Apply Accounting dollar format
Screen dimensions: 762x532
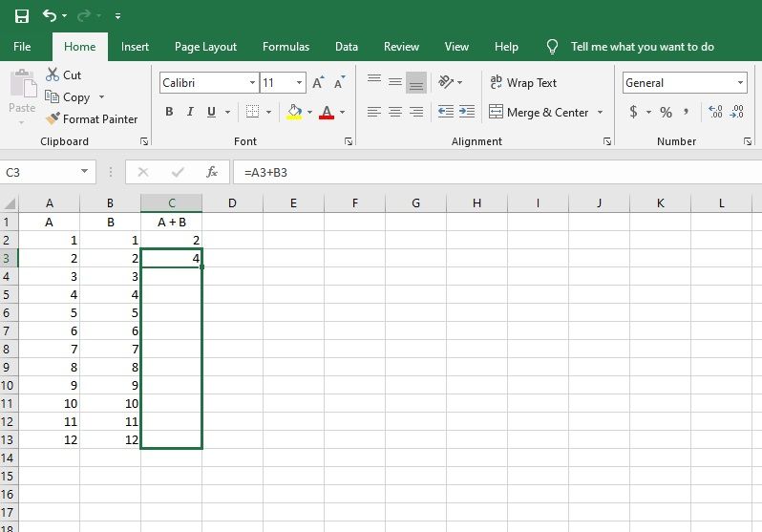pyautogui.click(x=633, y=112)
